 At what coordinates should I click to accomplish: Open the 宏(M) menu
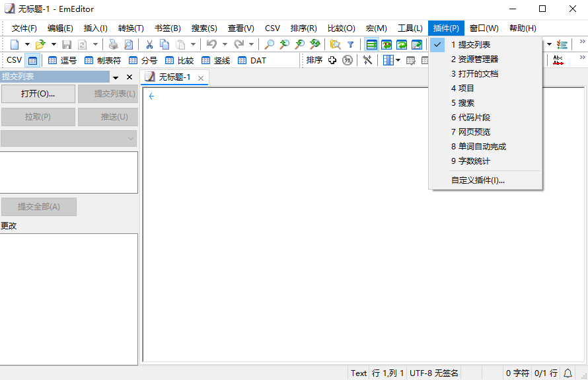pos(376,28)
